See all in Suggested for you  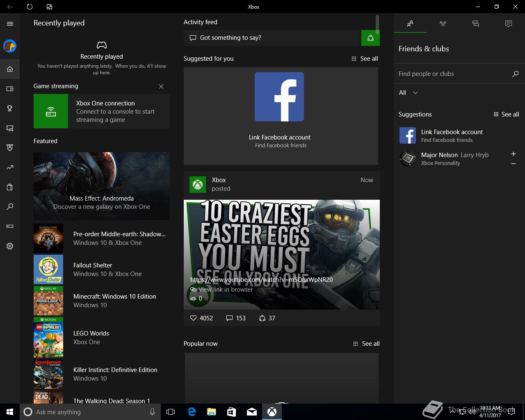coord(365,59)
